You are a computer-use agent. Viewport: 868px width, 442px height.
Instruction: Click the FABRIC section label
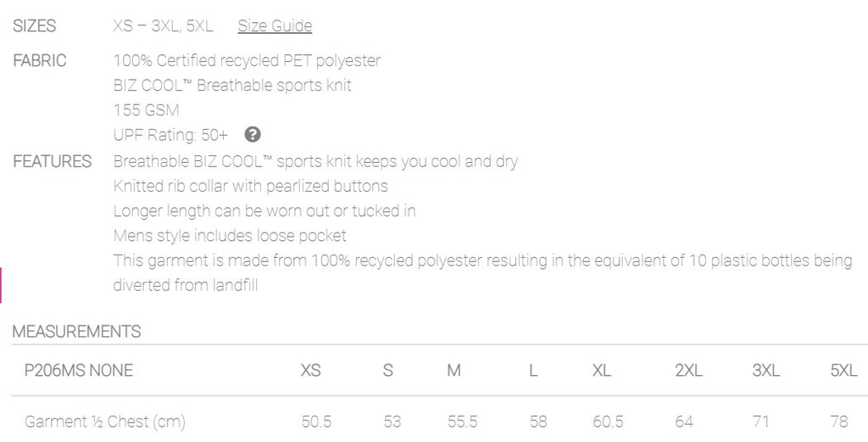(x=39, y=60)
